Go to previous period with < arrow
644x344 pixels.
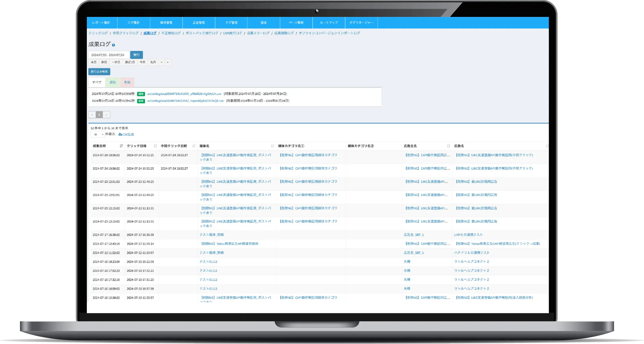coord(161,62)
